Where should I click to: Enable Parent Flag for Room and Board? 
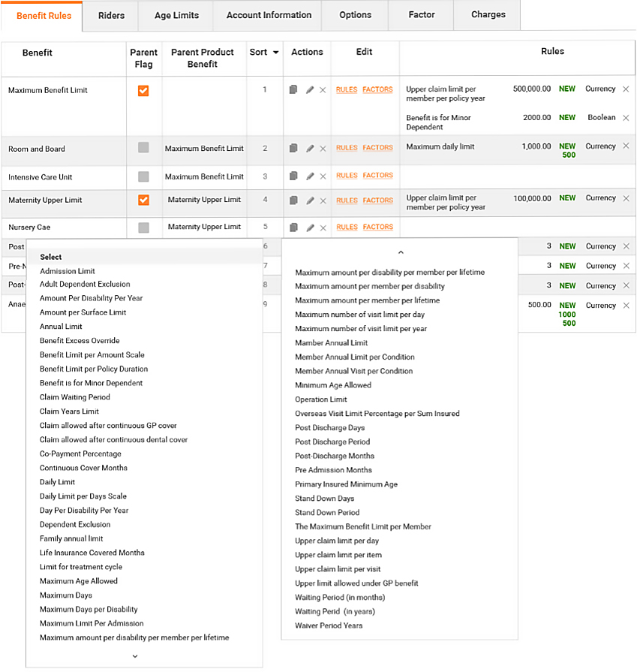click(x=143, y=148)
